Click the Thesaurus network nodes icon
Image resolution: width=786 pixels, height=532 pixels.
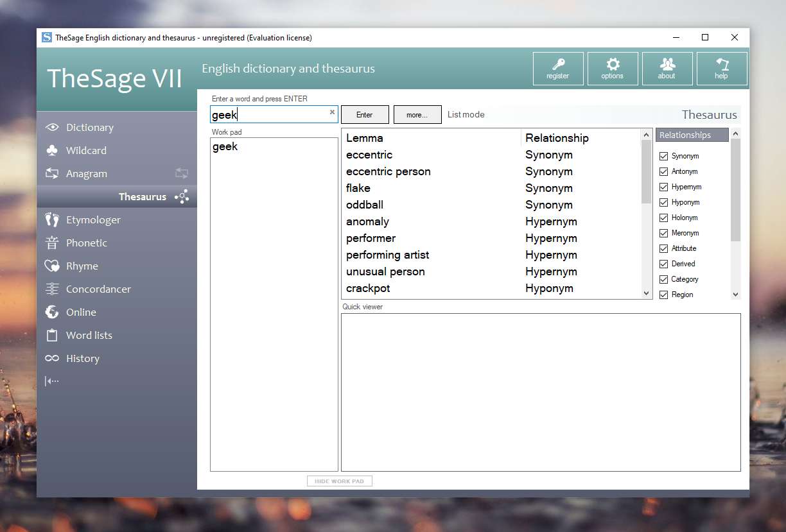pyautogui.click(x=182, y=197)
